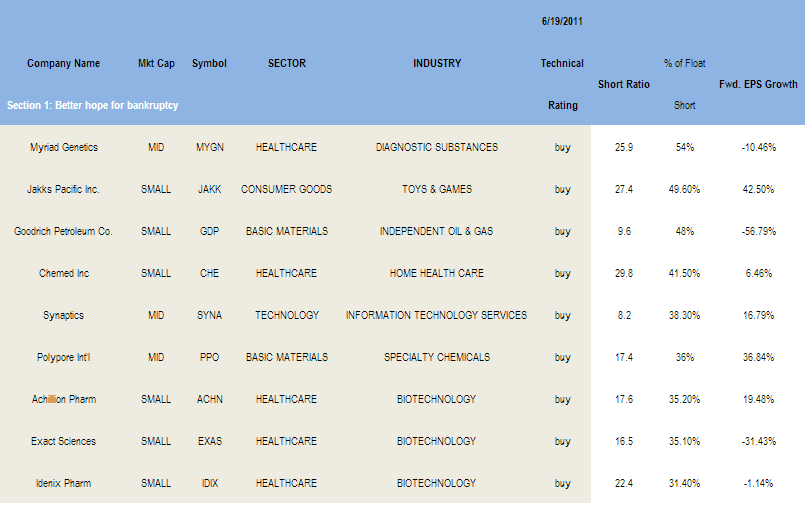Click the -31.43% EPS growth value
The height and width of the screenshot is (507, 806).
coord(759,441)
